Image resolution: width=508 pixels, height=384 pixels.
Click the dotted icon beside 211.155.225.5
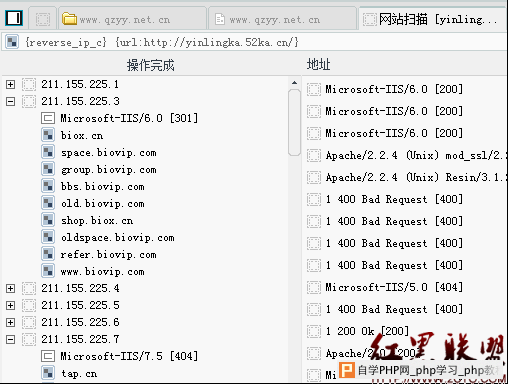tap(29, 305)
